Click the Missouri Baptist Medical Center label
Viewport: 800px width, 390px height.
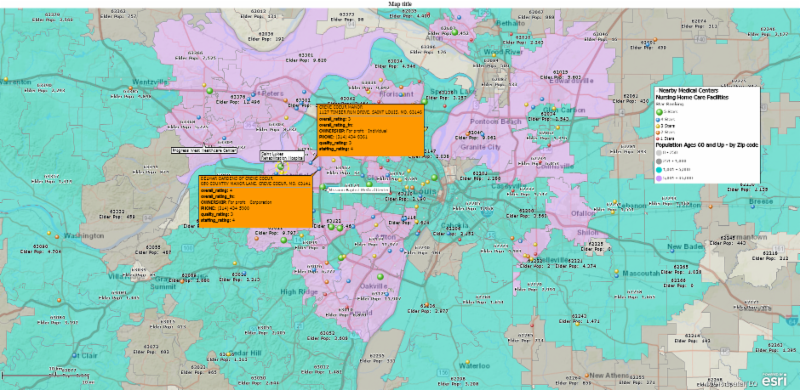coord(358,190)
